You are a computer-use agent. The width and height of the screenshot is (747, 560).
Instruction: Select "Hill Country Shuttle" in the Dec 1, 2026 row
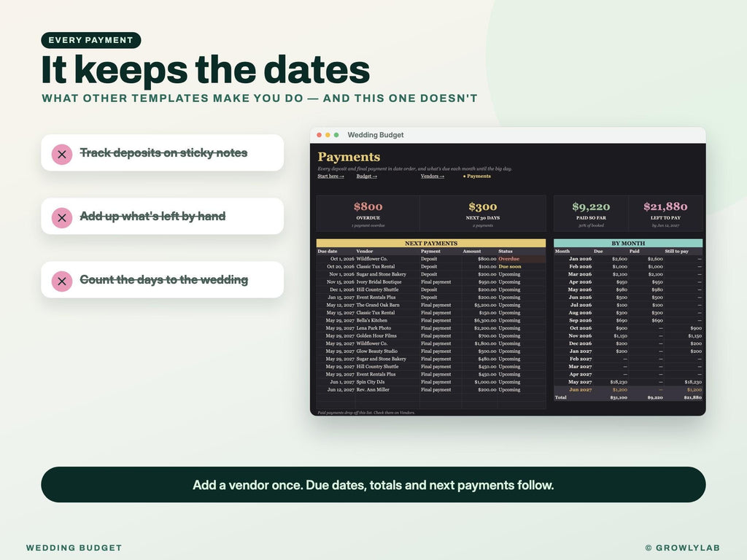pos(377,289)
